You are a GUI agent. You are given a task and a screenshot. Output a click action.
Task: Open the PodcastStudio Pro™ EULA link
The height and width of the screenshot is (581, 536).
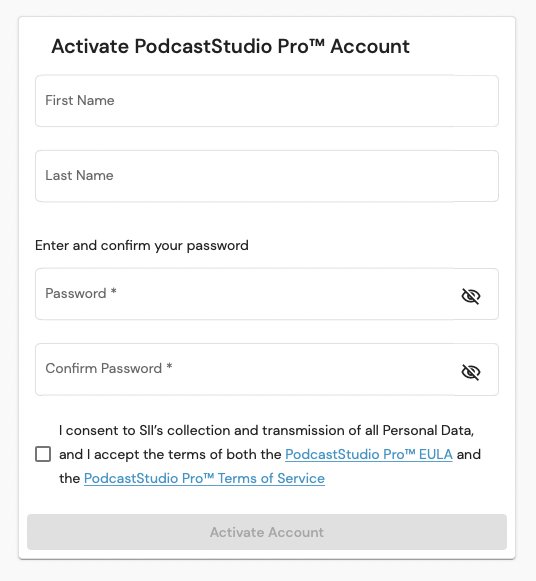click(369, 455)
